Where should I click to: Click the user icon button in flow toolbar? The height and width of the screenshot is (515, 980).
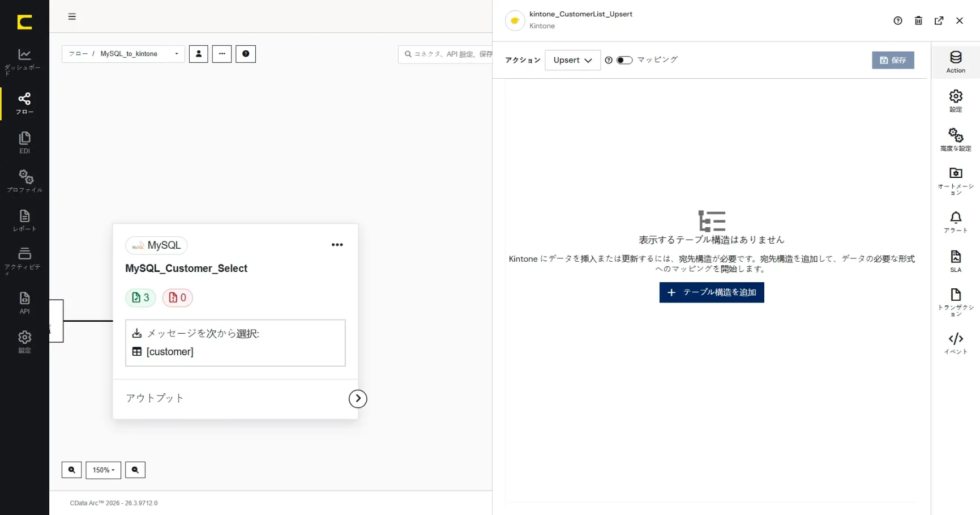[x=198, y=54]
